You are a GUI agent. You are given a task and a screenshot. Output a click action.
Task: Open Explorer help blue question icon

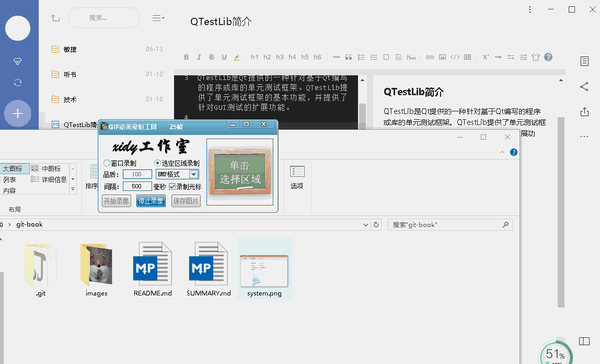click(x=514, y=152)
